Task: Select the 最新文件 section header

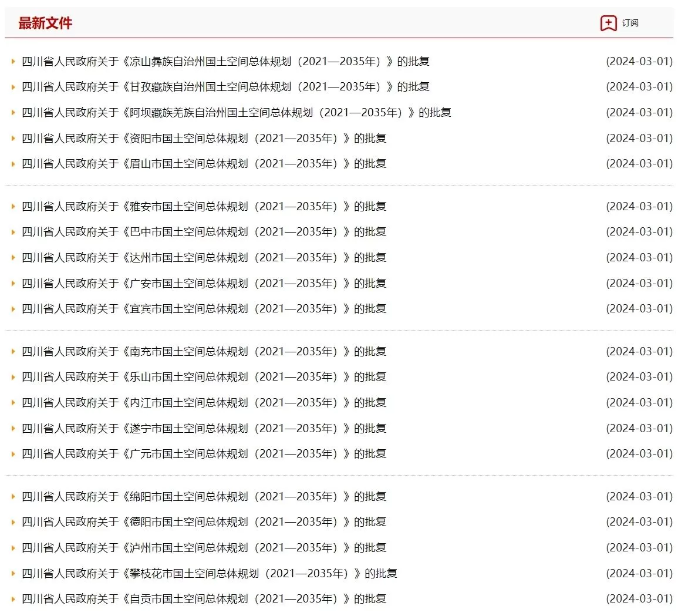Action: 46,23
